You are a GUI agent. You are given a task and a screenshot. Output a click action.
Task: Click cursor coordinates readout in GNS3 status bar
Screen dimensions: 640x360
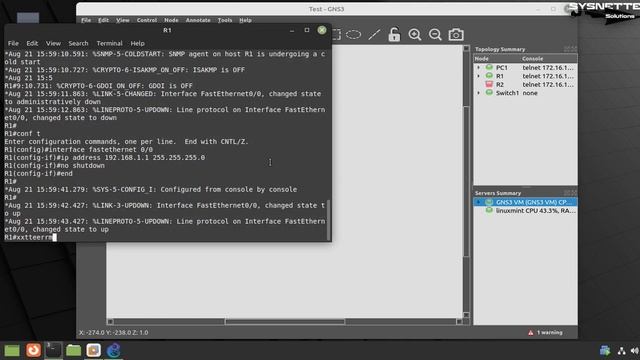coord(113,333)
